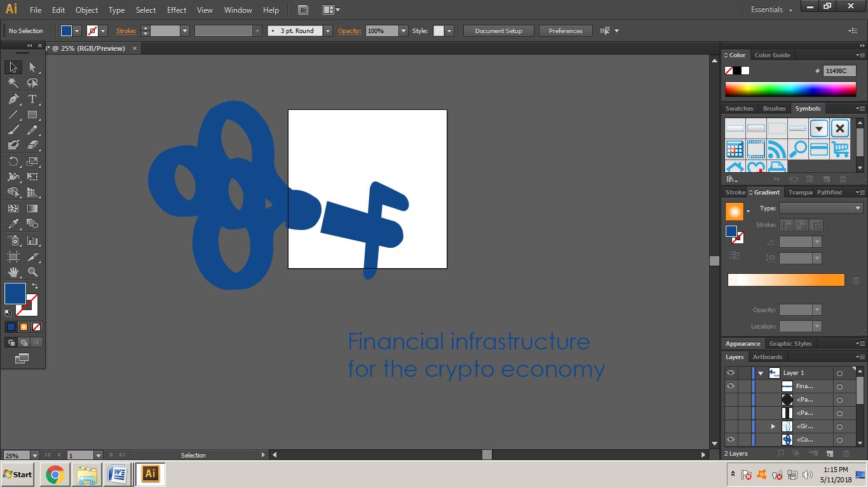Activate the Artboard tool

click(x=13, y=257)
